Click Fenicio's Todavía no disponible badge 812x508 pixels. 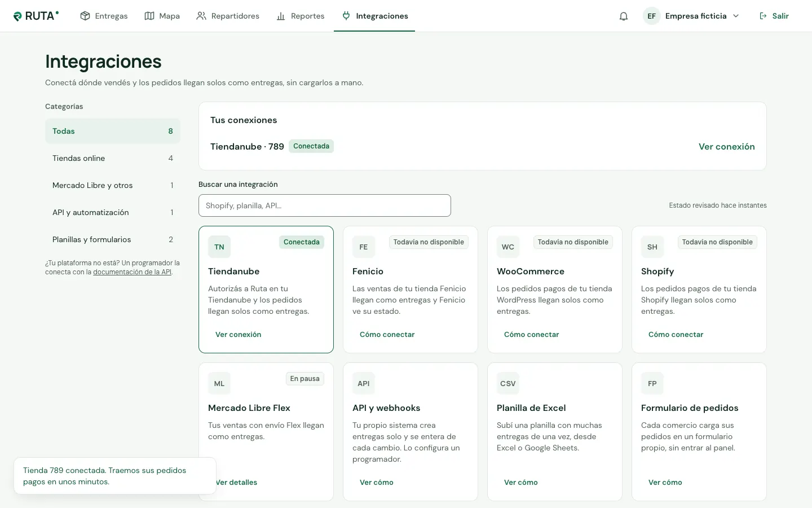(x=429, y=242)
